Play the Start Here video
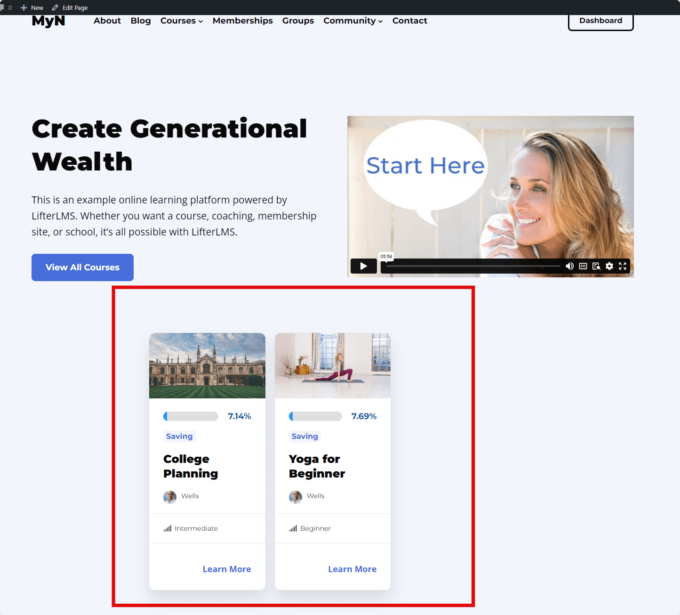Image resolution: width=680 pixels, height=615 pixels. [363, 266]
